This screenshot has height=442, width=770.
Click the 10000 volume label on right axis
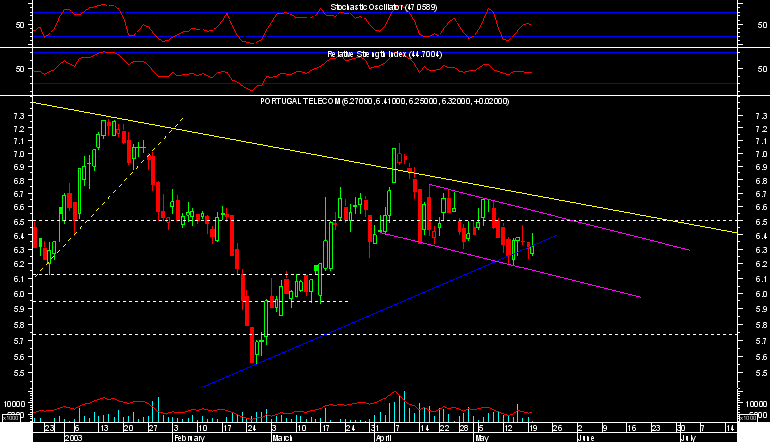[757, 404]
